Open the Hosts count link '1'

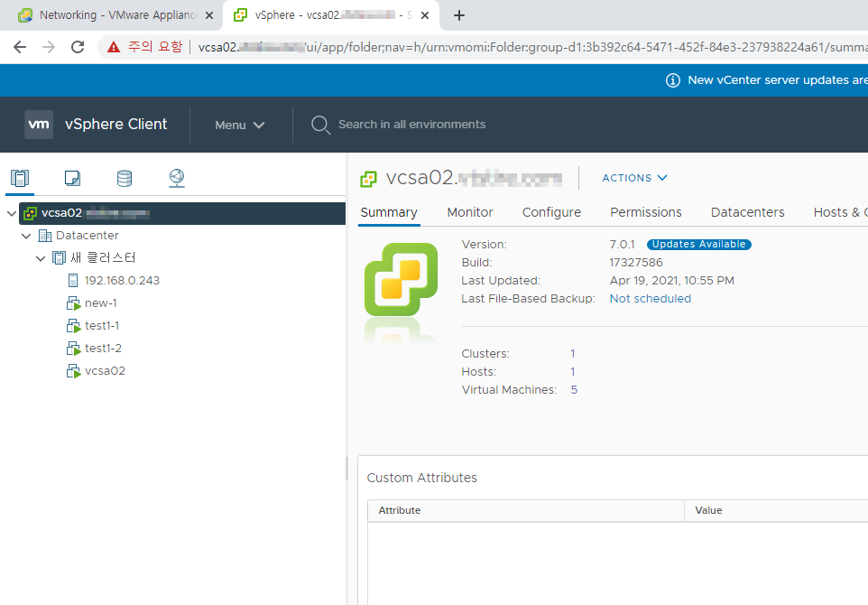click(x=573, y=372)
